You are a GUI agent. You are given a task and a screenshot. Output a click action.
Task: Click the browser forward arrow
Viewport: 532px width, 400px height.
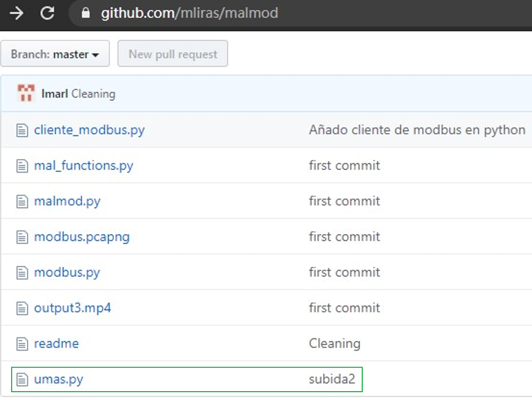click(16, 13)
